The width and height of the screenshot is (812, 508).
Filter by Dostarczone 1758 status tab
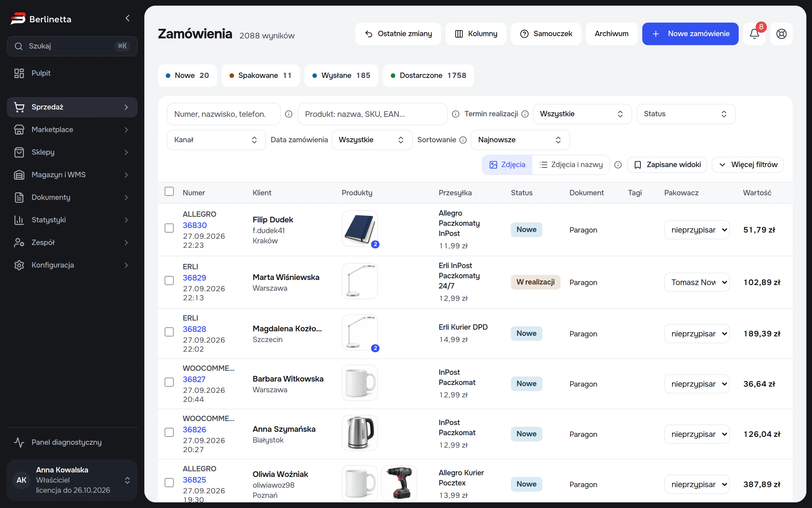[x=429, y=76]
